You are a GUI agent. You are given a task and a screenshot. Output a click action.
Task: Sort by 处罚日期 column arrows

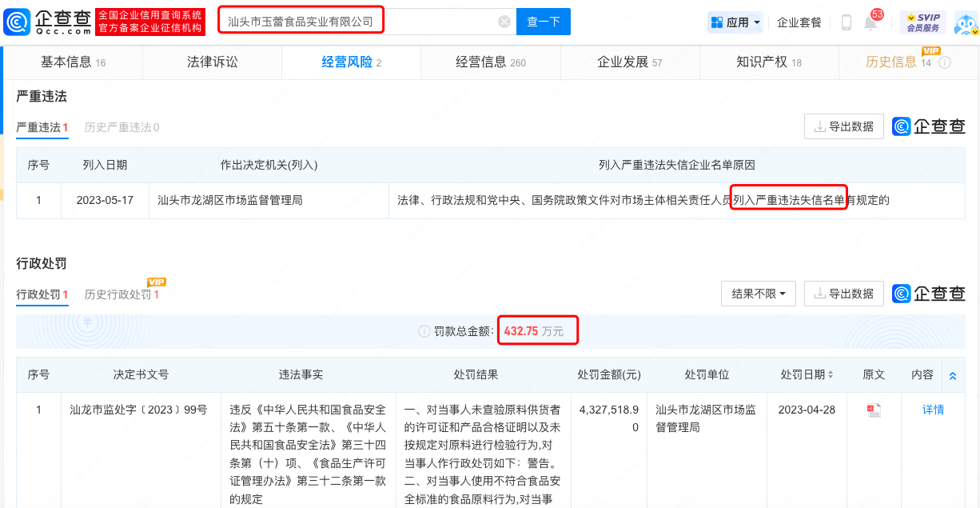click(831, 375)
